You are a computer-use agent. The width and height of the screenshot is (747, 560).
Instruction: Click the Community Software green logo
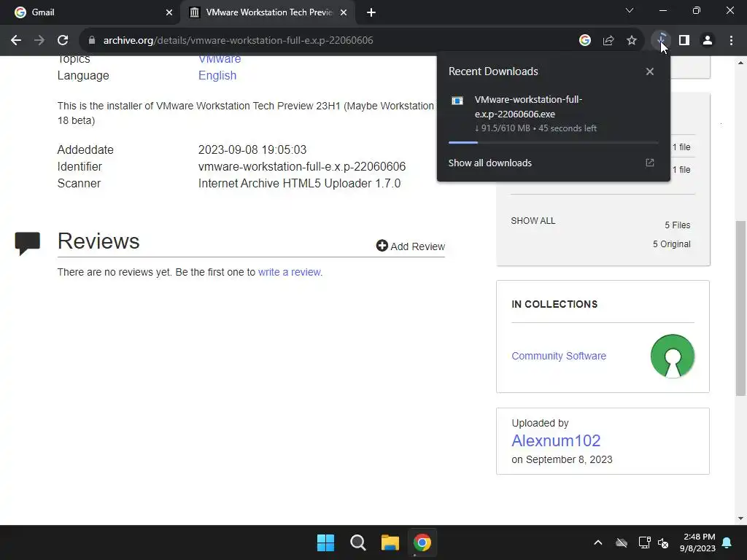pos(672,356)
